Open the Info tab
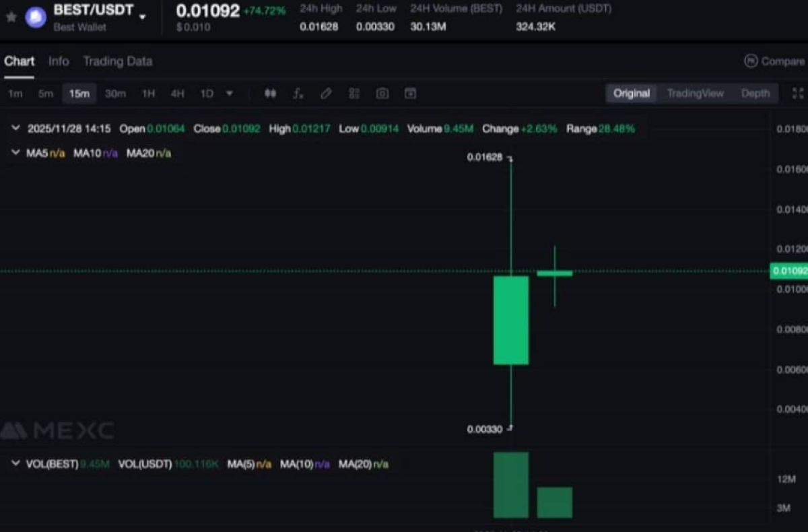The image size is (808, 532). click(59, 61)
